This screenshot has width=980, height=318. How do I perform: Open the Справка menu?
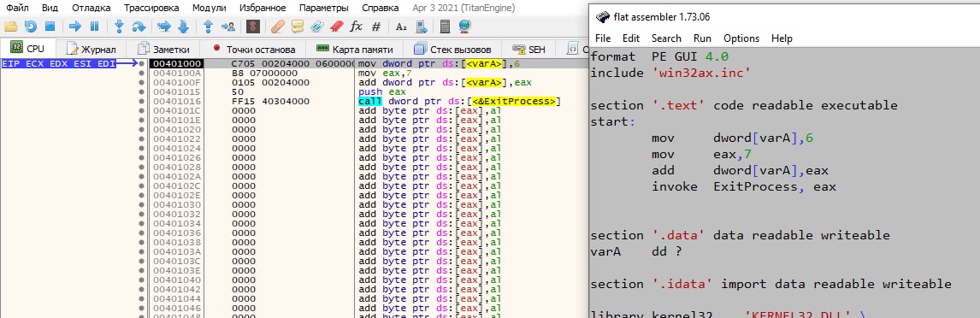tap(380, 9)
